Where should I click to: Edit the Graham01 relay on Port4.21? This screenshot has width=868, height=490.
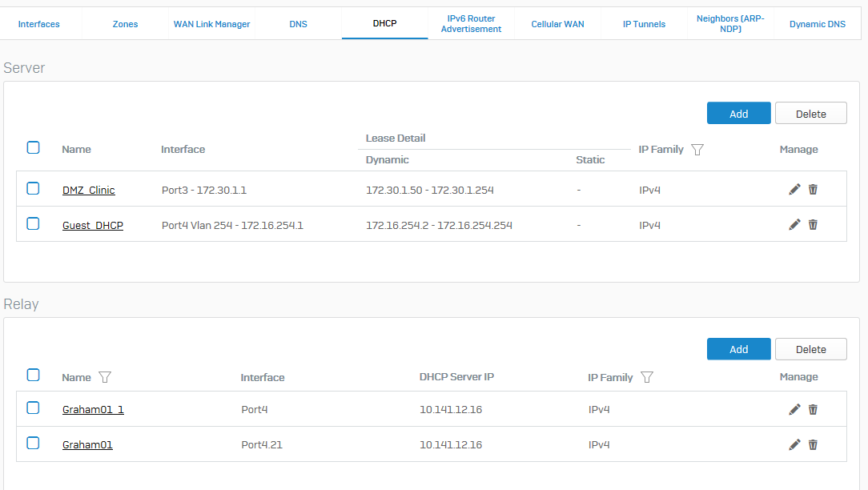794,444
